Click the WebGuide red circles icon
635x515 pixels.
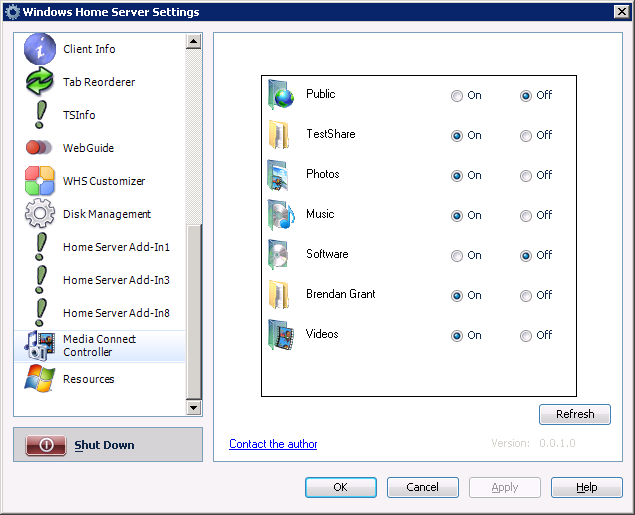(x=39, y=147)
